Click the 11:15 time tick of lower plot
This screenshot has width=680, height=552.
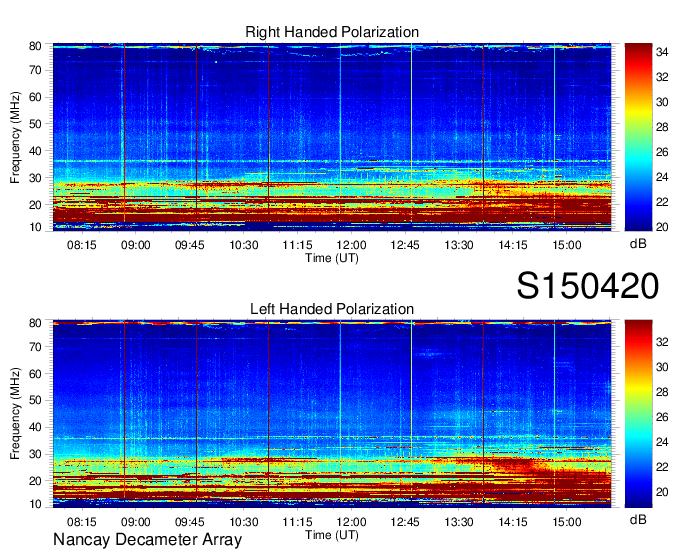(298, 522)
